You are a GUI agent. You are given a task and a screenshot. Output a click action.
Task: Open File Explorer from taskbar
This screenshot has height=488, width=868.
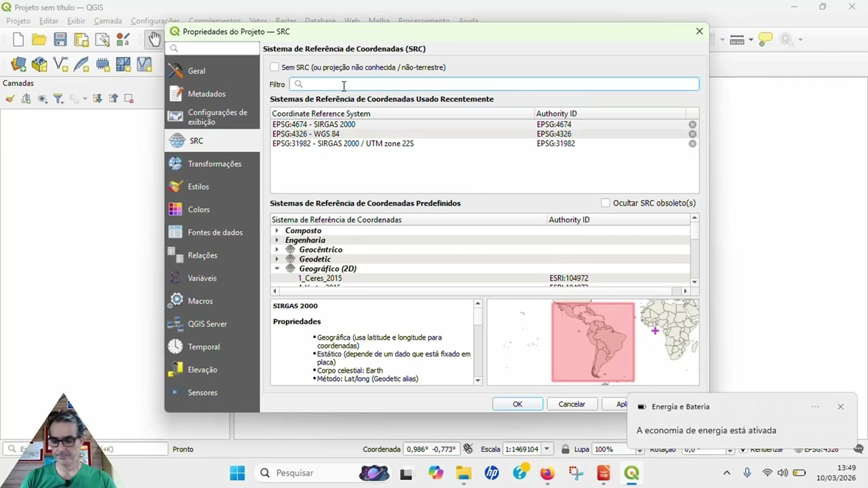463,473
